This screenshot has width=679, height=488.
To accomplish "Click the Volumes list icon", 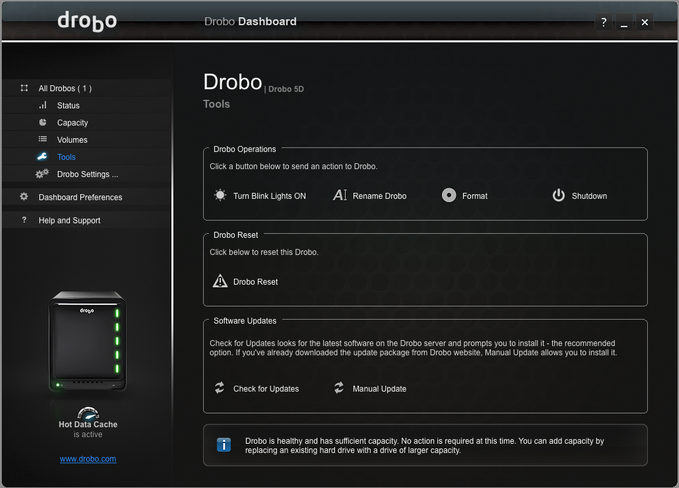I will pyautogui.click(x=42, y=139).
